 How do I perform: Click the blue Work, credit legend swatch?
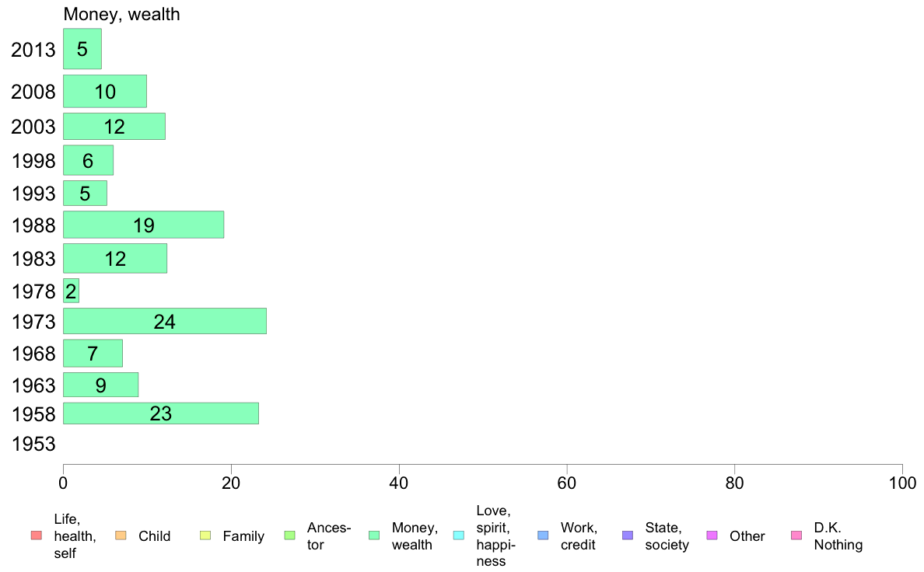coord(543,535)
